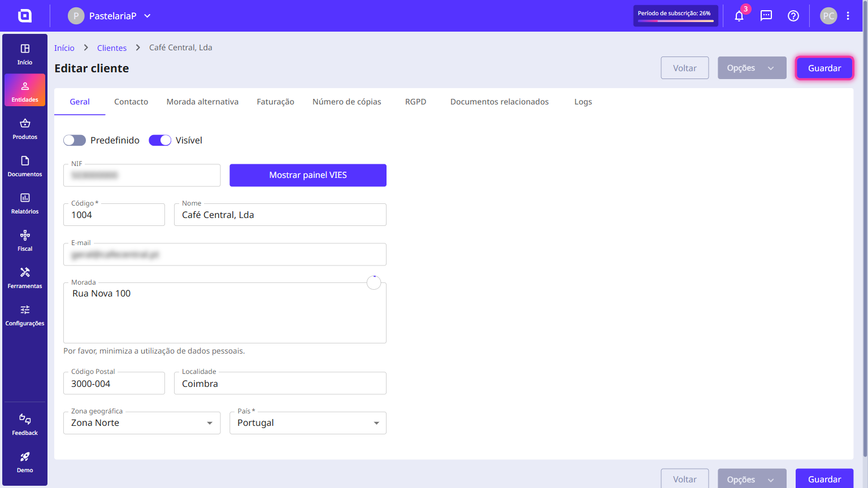This screenshot has width=868, height=488.
Task: Click the Morada text area
Action: 225,313
